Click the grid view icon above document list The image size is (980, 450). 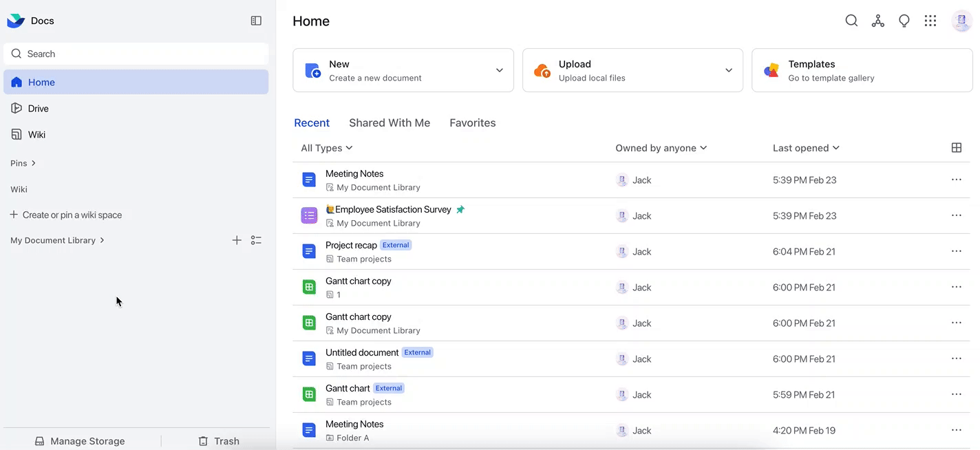click(x=957, y=147)
